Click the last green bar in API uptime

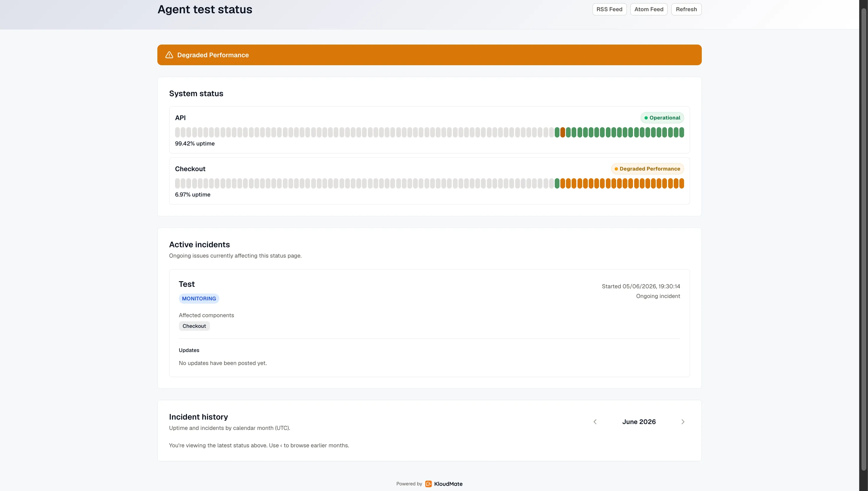681,132
